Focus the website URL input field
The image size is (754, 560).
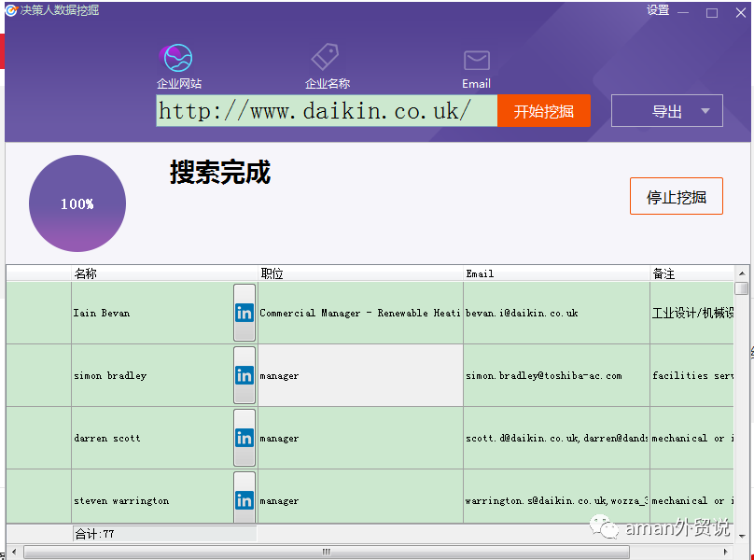[x=327, y=111]
